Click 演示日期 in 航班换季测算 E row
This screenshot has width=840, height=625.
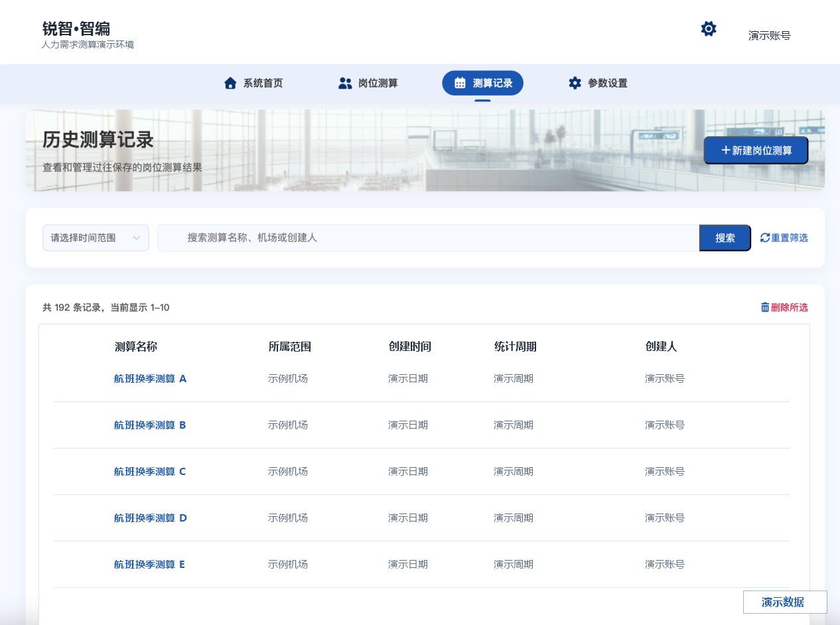point(408,564)
